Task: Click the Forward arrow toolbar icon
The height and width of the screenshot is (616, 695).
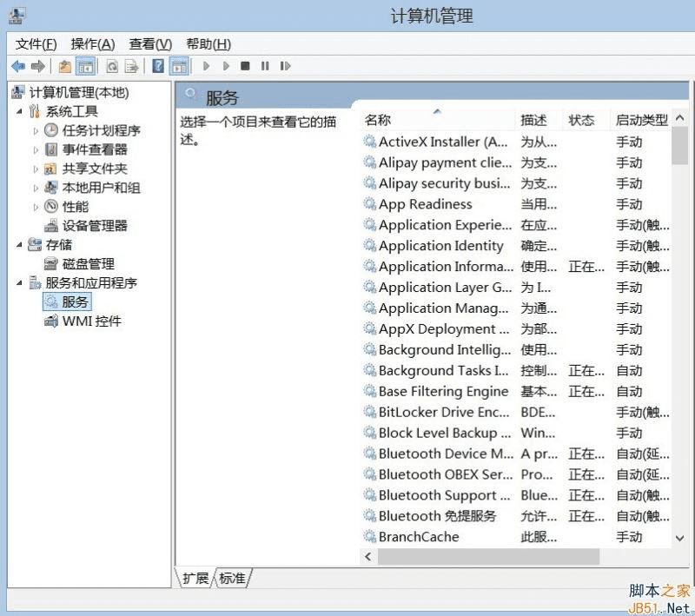Action: coord(38,67)
